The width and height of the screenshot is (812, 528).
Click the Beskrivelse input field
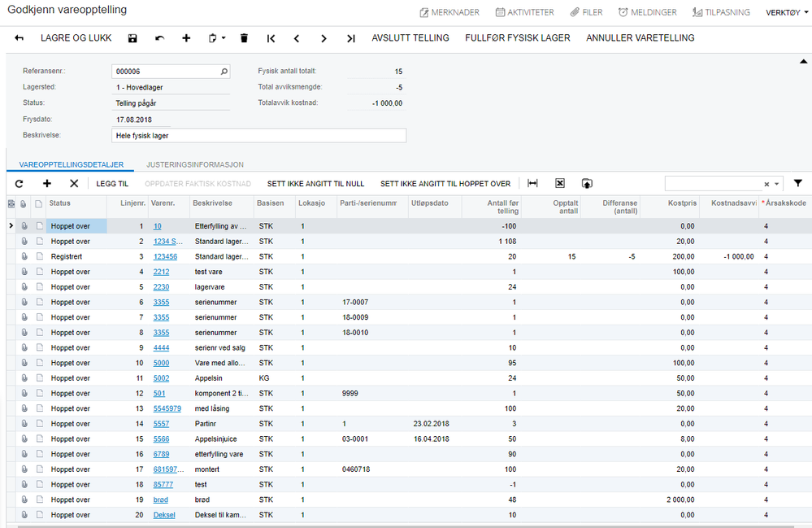coord(259,136)
